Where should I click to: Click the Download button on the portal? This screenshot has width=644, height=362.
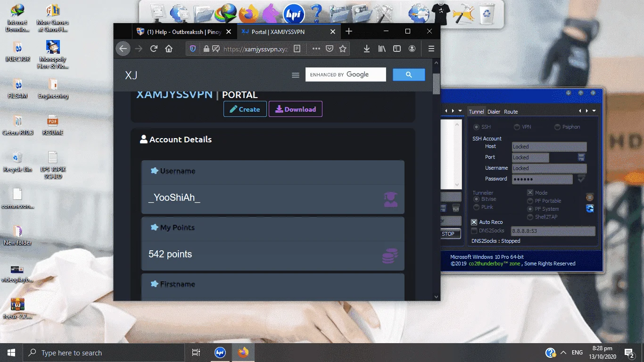click(x=296, y=109)
